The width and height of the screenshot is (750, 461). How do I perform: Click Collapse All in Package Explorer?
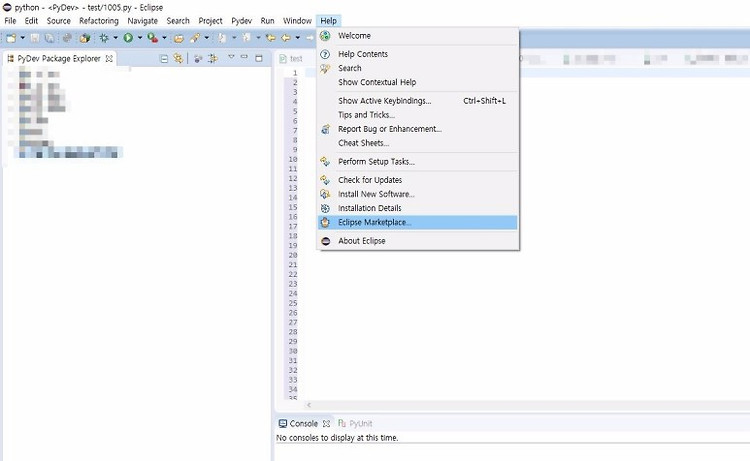pyautogui.click(x=164, y=58)
